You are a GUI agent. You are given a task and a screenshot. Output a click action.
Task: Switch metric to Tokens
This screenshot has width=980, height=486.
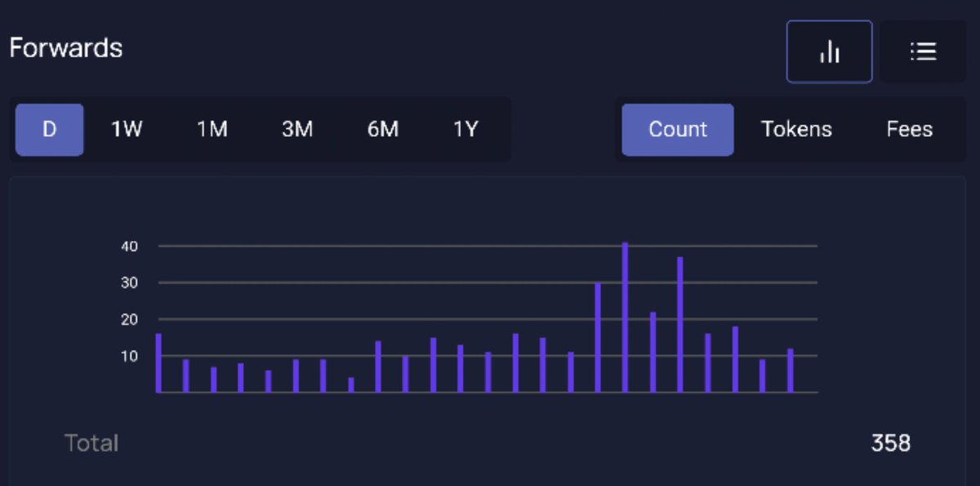click(797, 129)
